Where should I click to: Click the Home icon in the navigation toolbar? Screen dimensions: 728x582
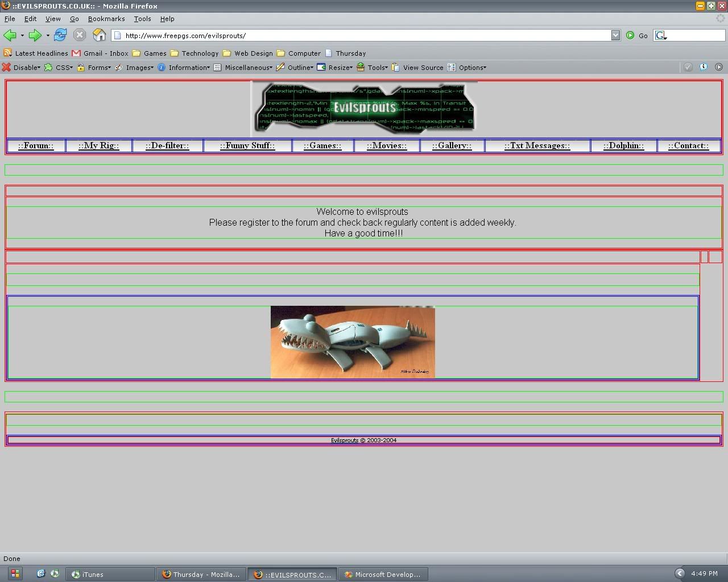tap(100, 35)
